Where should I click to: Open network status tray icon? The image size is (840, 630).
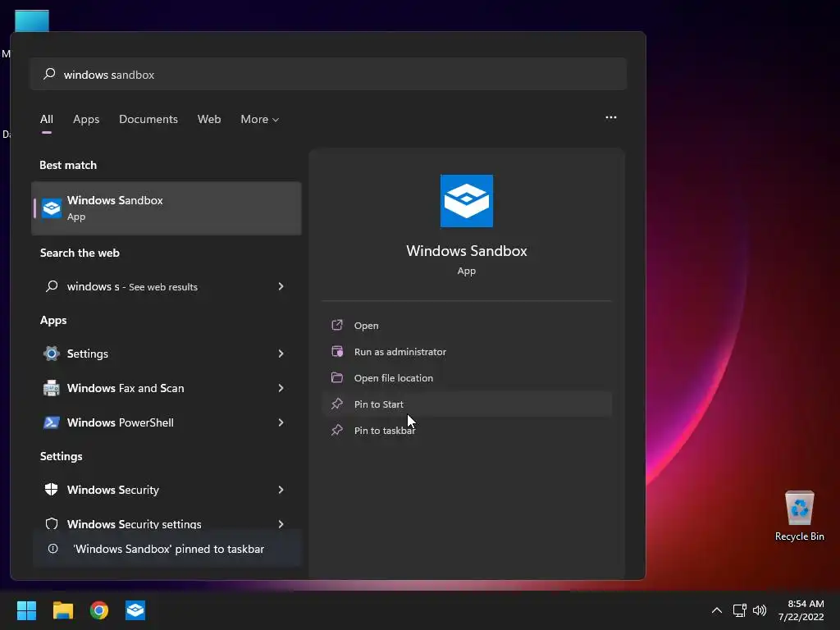coord(739,610)
